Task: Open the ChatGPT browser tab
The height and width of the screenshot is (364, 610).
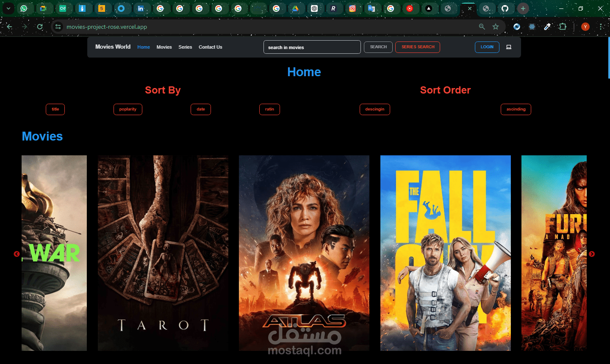Action: click(314, 8)
